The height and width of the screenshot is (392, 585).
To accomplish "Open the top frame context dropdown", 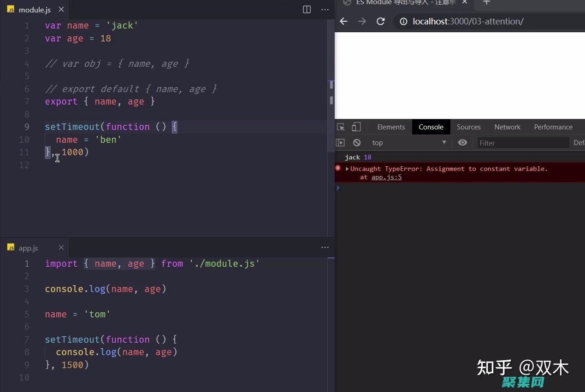I will [408, 143].
